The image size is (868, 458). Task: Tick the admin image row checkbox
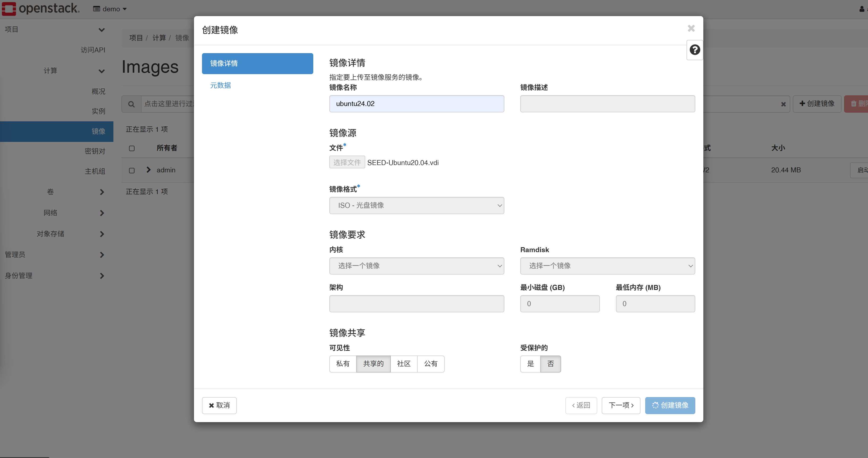[132, 170]
